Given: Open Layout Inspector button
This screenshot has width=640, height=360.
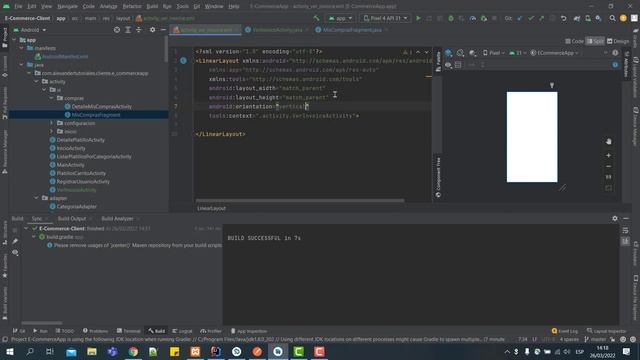Looking at the screenshot, I should [606, 331].
